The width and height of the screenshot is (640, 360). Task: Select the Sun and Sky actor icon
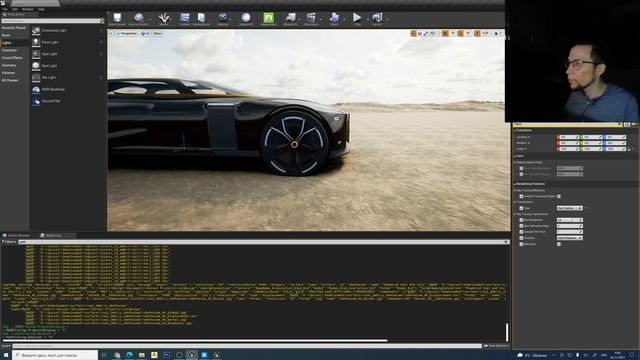pos(36,101)
